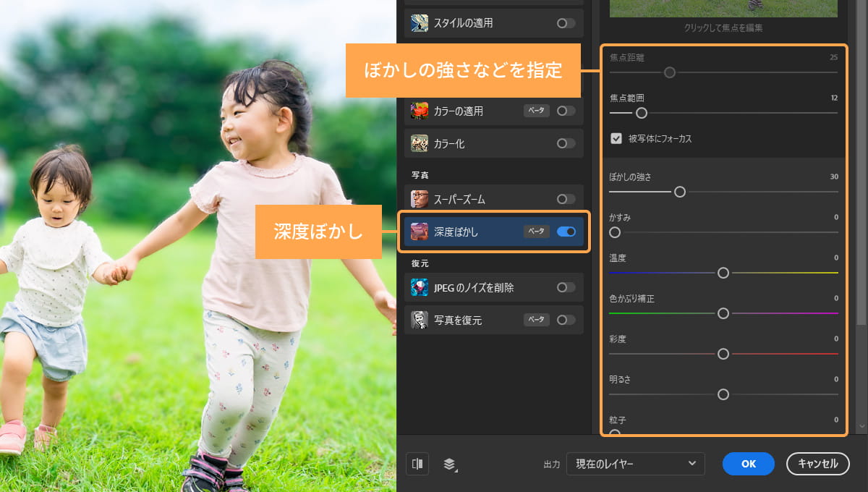Click the JPEGのノイズを削除 filter icon
Screen dimensions: 868x492
click(420, 287)
